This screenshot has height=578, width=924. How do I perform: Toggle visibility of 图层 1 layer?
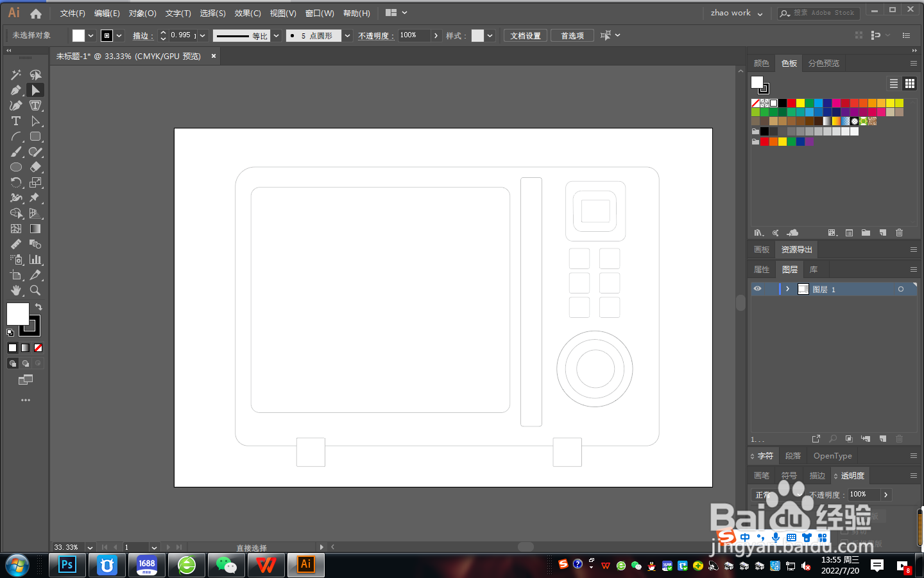coord(758,289)
